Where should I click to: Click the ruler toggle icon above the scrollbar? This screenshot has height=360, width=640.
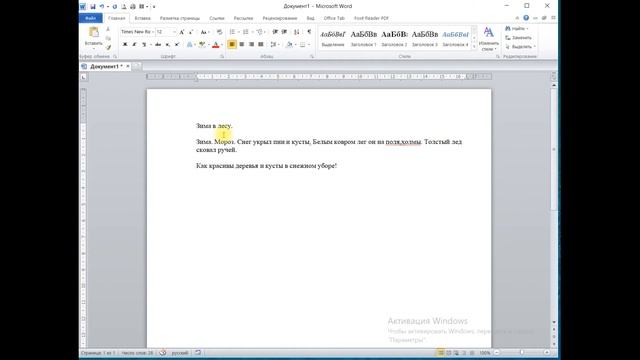pyautogui.click(x=554, y=76)
